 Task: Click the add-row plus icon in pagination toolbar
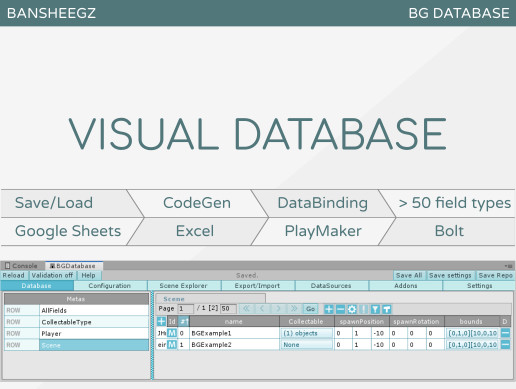click(329, 309)
